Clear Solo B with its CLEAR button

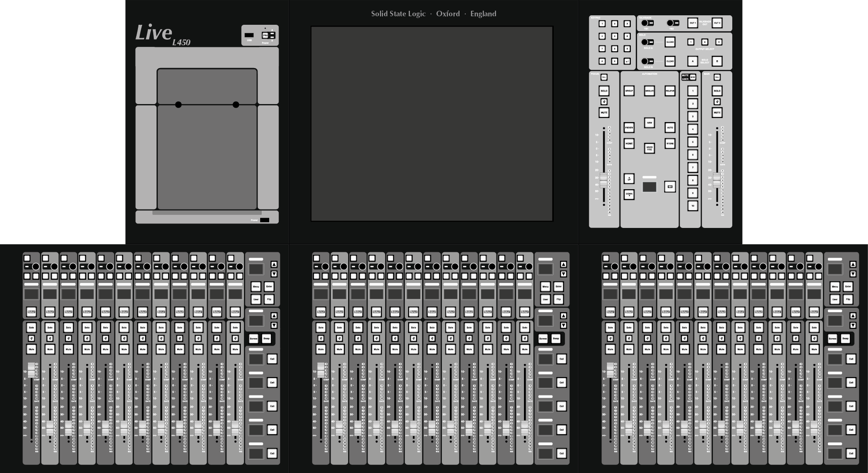pyautogui.click(x=670, y=61)
